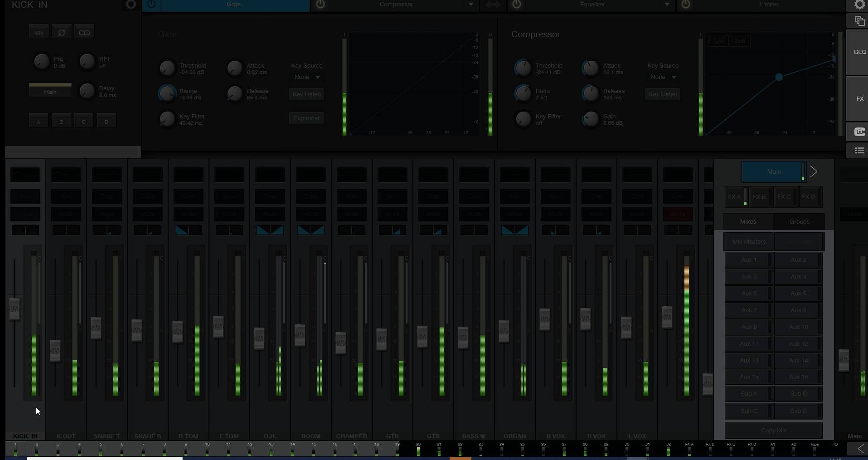Toggle the Compressor power button
868x460 pixels.
coord(321,5)
